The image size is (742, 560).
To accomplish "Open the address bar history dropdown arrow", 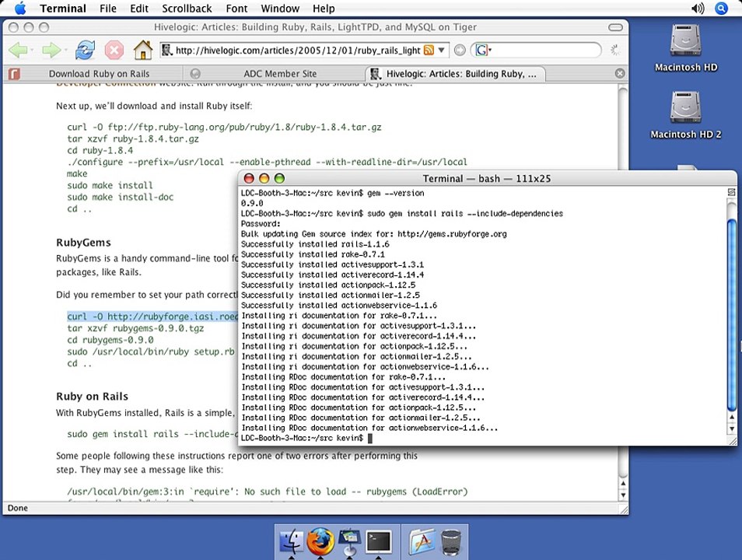I will (441, 50).
